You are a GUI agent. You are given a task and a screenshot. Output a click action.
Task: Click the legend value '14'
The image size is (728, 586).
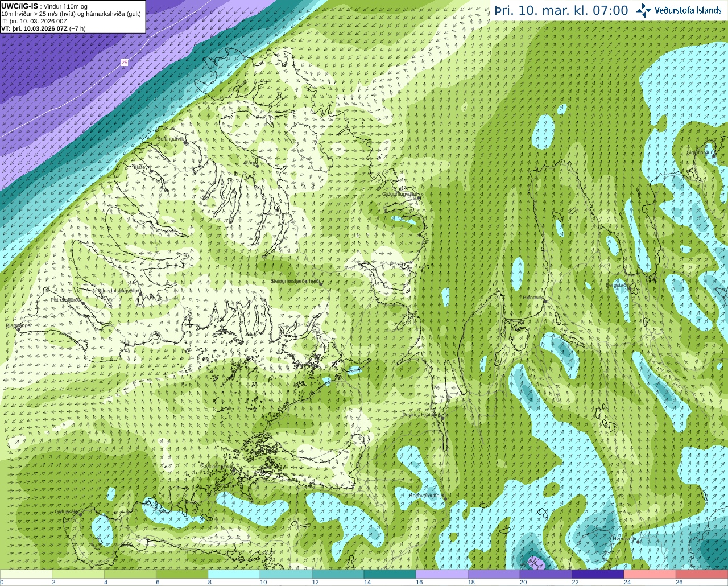tap(367, 582)
